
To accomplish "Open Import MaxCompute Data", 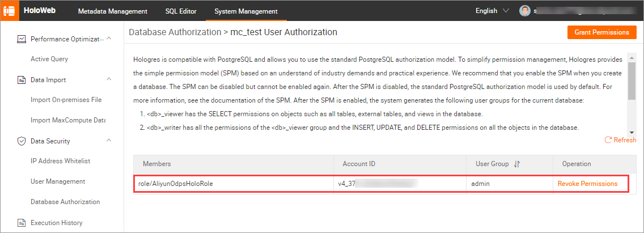I will [68, 120].
